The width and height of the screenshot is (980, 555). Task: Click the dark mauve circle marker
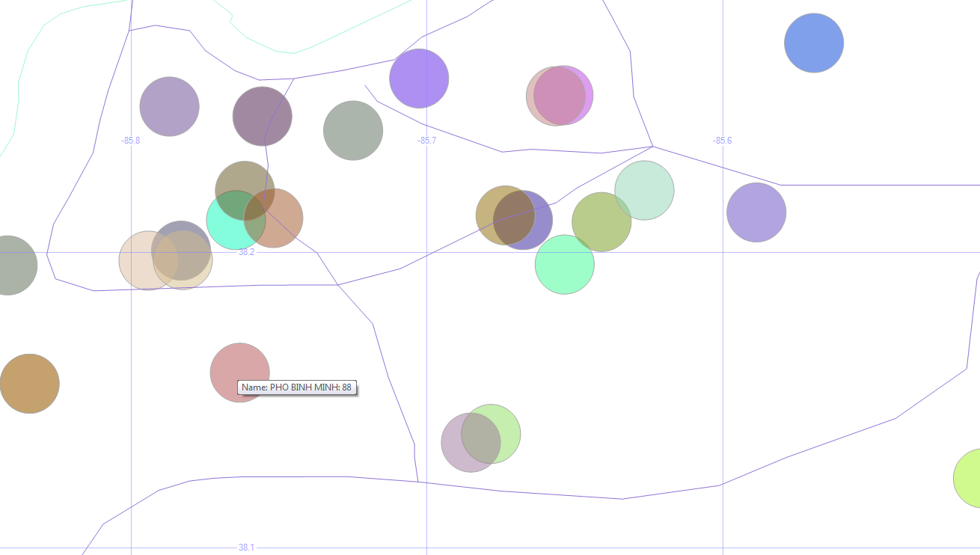tap(262, 116)
